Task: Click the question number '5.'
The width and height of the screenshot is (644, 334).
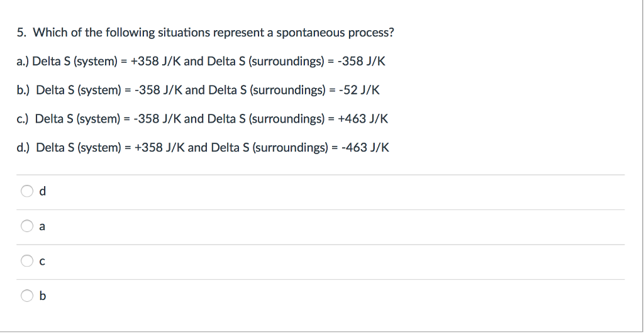Action: (21, 33)
